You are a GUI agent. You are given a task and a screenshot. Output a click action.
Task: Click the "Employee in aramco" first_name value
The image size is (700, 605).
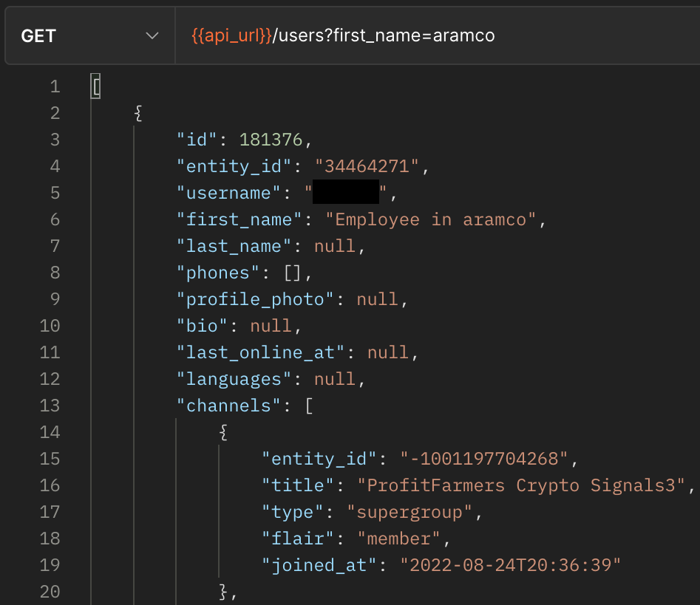click(x=435, y=219)
